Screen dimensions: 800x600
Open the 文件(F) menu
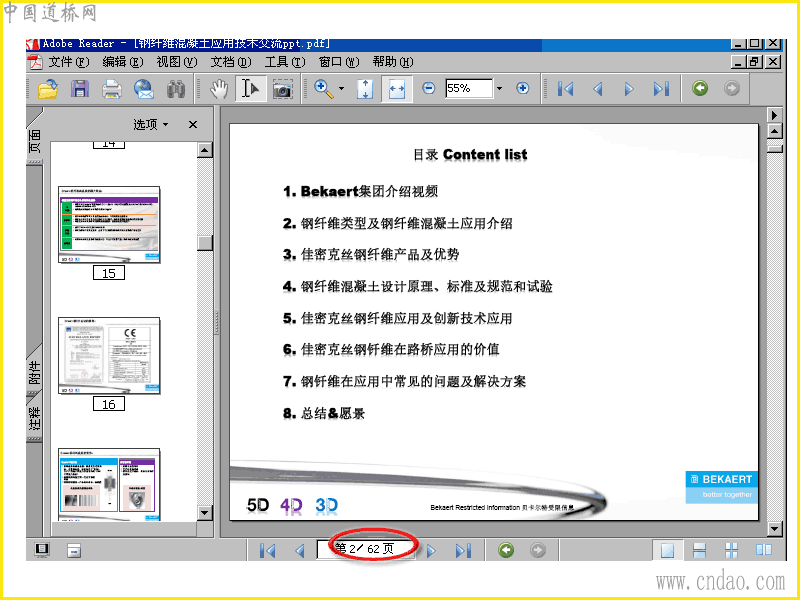69,62
